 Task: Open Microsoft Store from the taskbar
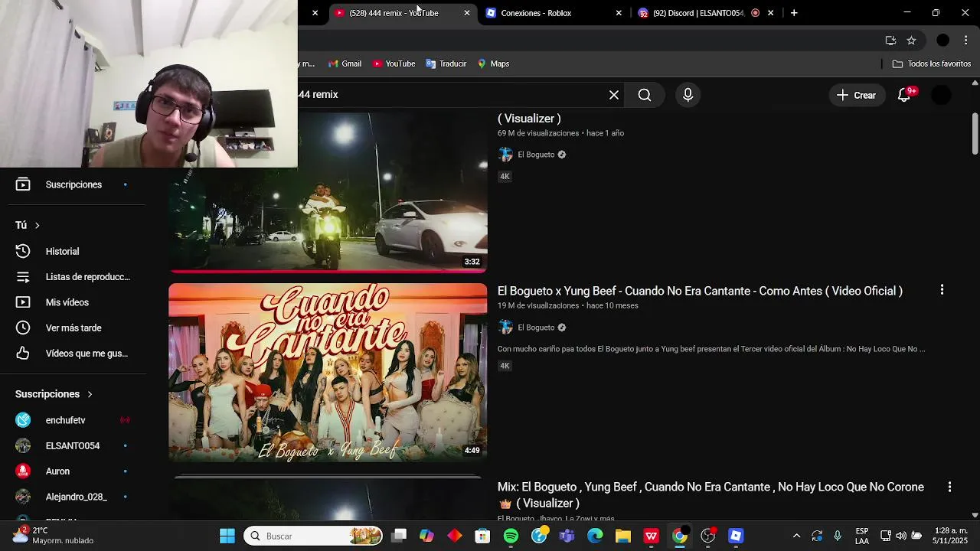point(482,536)
